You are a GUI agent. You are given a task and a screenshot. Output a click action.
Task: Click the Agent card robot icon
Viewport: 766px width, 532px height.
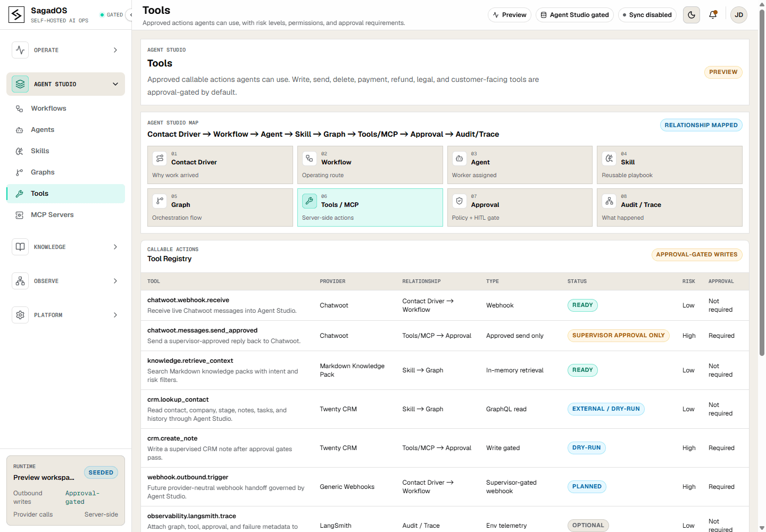[460, 159]
